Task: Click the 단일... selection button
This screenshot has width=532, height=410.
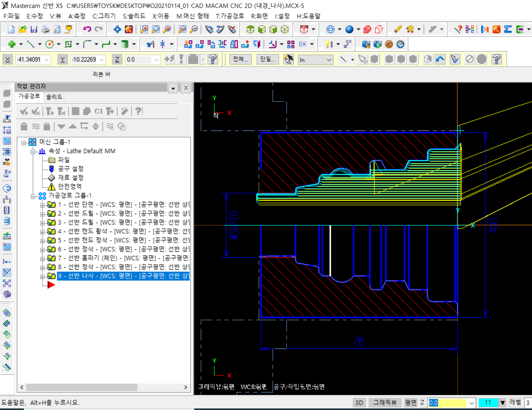Action: coord(268,59)
